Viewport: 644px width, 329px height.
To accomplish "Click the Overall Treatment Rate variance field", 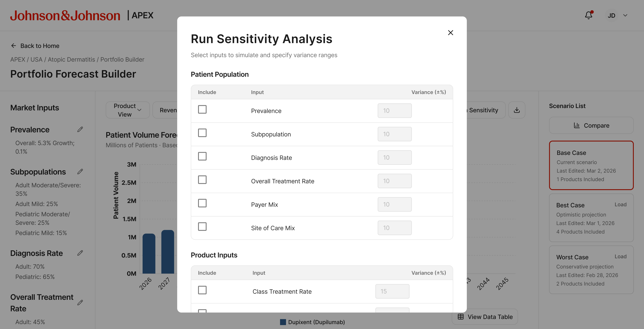I will coord(394,181).
